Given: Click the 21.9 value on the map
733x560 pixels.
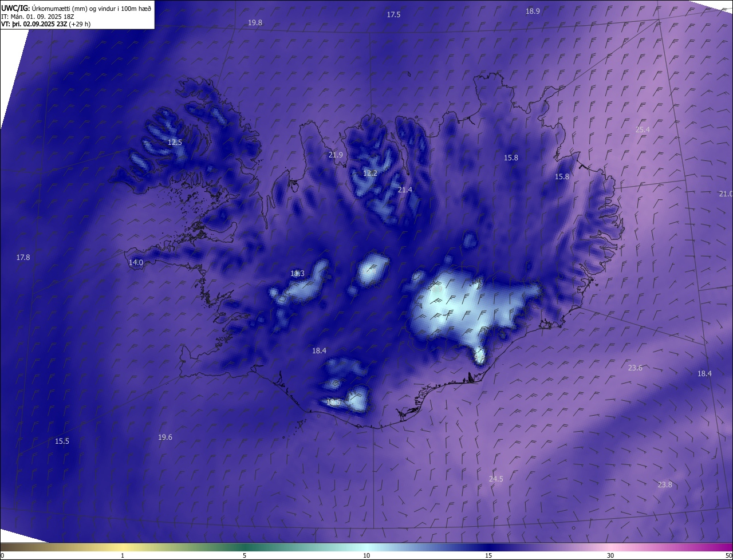Looking at the screenshot, I should [336, 155].
